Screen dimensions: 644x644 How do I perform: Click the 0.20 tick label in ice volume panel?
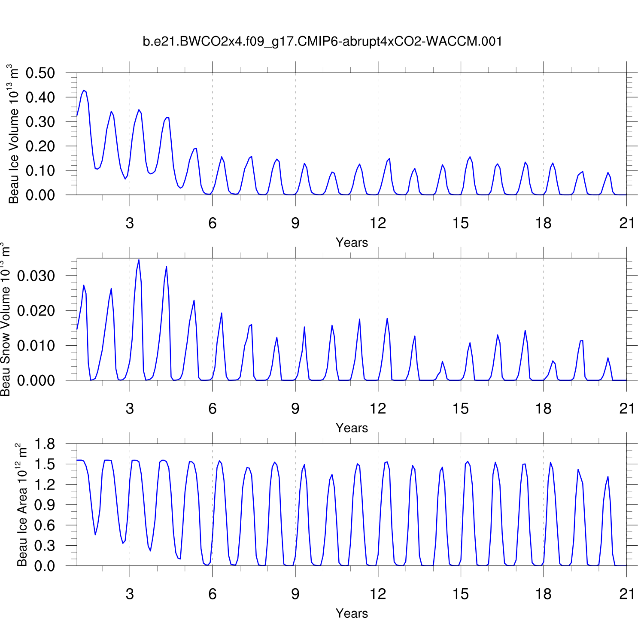point(40,146)
